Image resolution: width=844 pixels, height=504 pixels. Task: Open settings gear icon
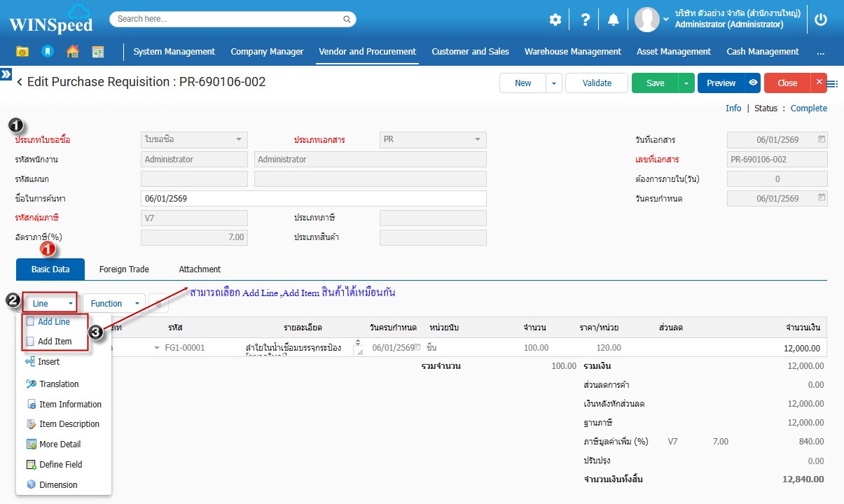555,20
